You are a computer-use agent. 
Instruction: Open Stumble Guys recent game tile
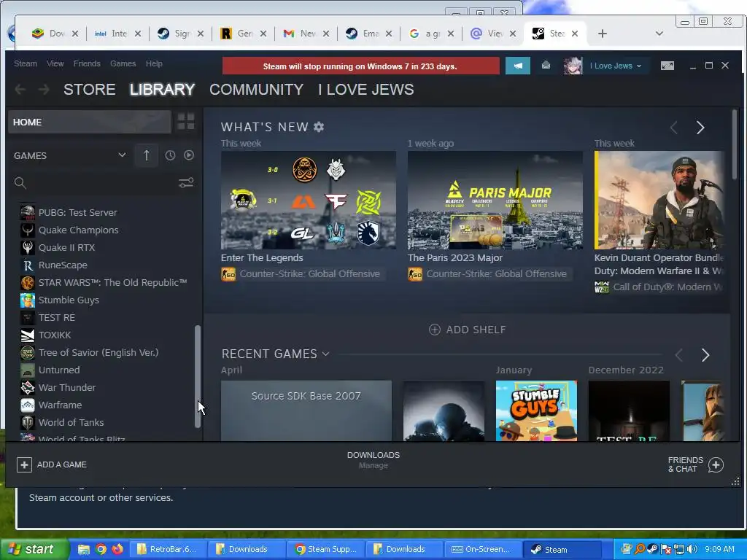[x=536, y=411]
